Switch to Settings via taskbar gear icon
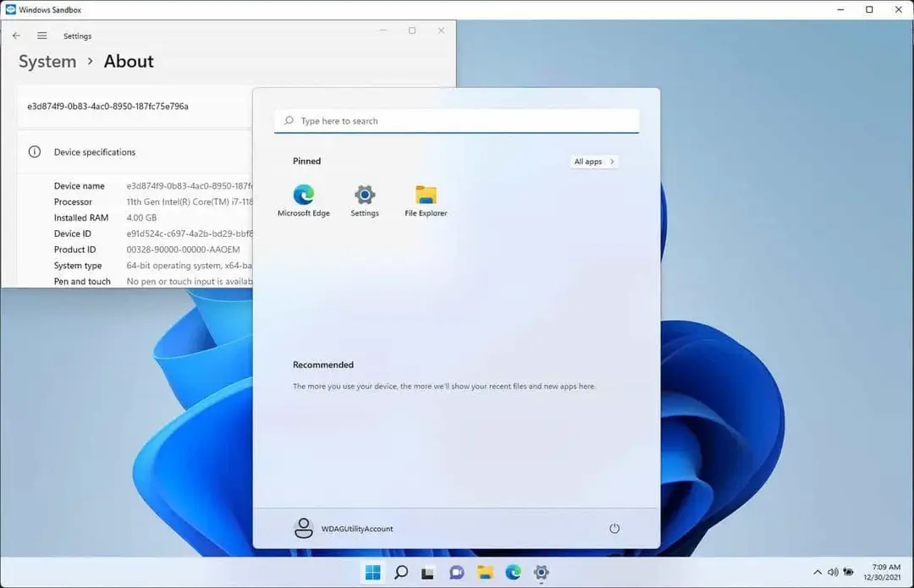 pyautogui.click(x=542, y=572)
